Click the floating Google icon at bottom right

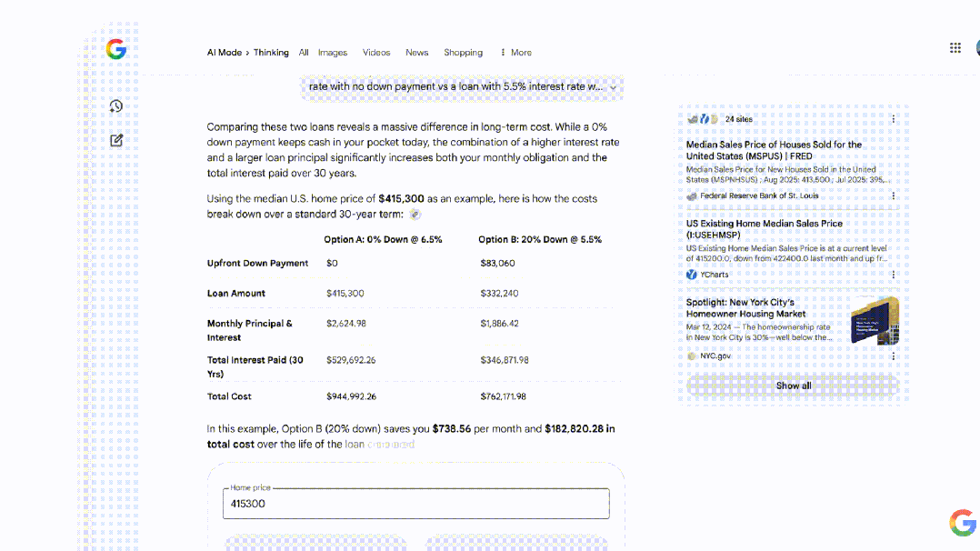tap(962, 523)
